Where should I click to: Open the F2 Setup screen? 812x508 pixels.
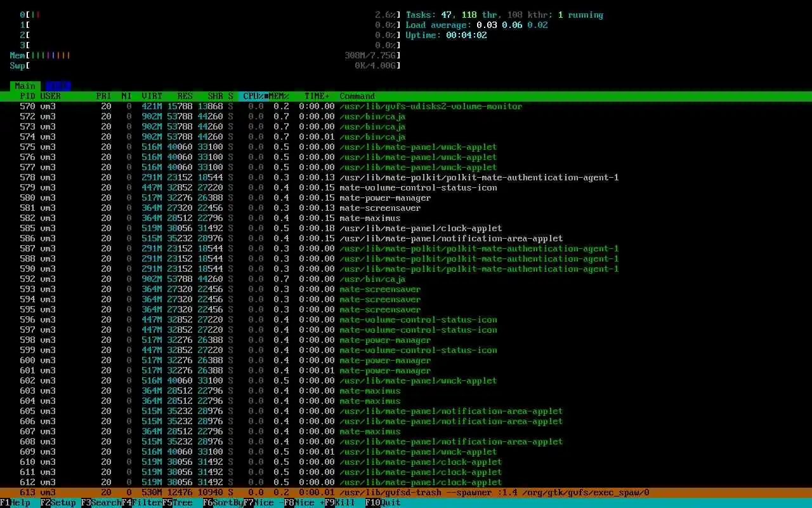tap(58, 503)
